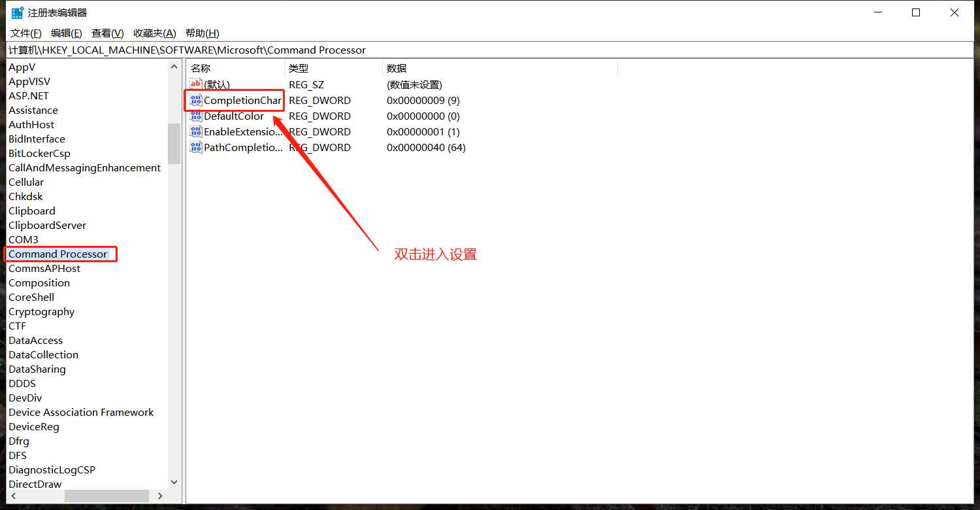Select the DataSharing key in tree

tap(37, 369)
